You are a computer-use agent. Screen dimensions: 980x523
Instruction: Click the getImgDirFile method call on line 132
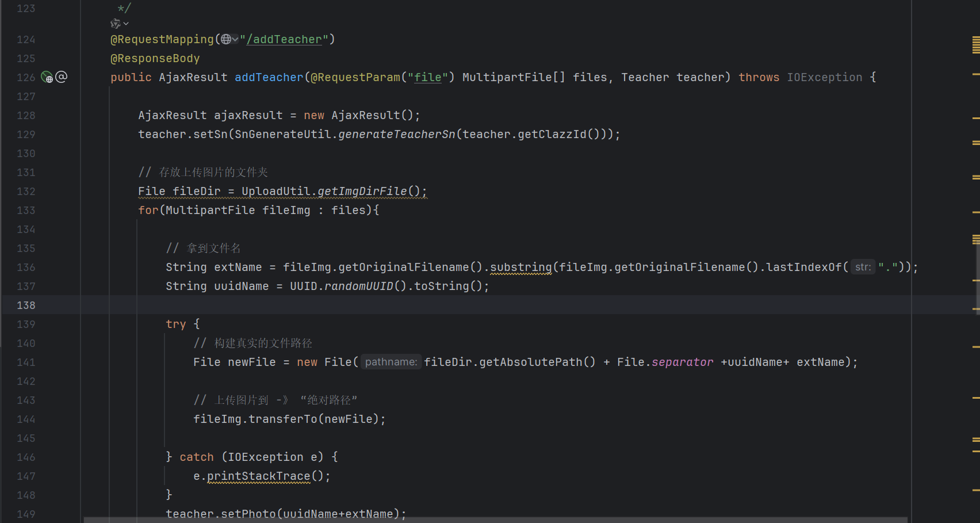click(362, 191)
